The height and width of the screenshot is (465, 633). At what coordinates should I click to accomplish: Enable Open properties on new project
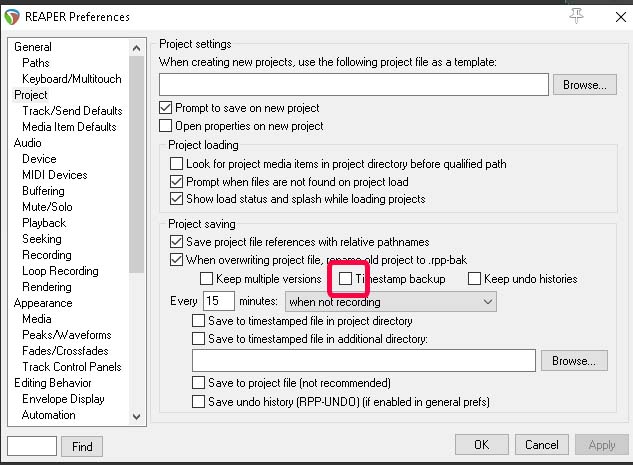(166, 126)
